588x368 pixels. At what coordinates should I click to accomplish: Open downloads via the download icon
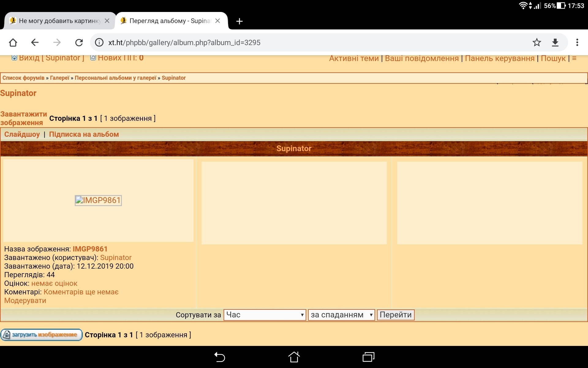(x=555, y=42)
